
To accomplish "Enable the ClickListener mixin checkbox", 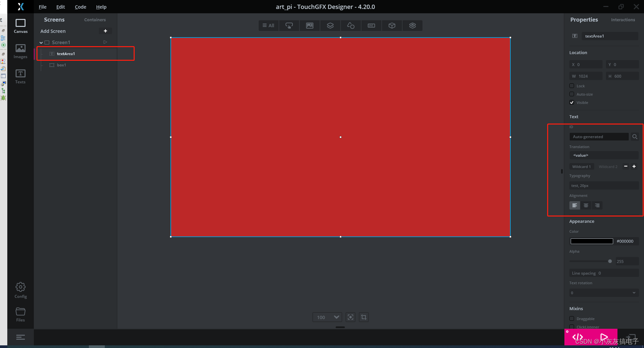I will coord(572,327).
